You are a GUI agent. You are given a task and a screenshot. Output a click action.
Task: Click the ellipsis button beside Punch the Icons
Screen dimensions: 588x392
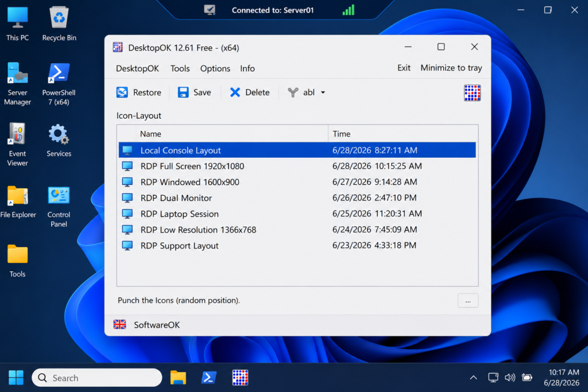tap(467, 301)
